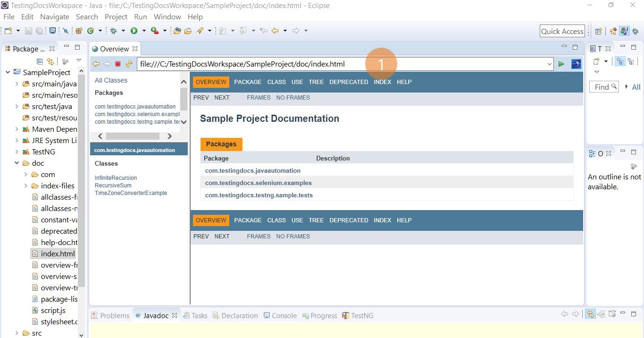This screenshot has width=644, height=338.
Task: Toggle Link with Selection in Javadoc view
Action: [590, 314]
